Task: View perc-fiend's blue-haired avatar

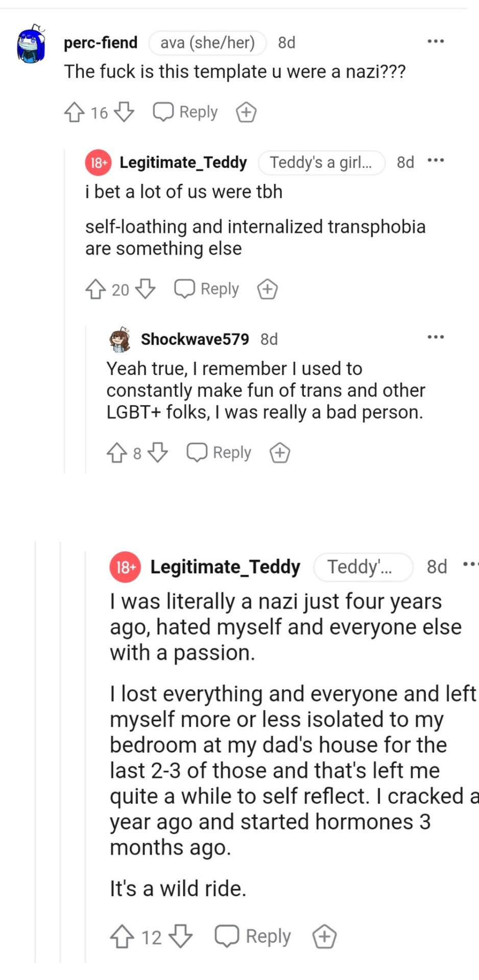Action: point(31,45)
